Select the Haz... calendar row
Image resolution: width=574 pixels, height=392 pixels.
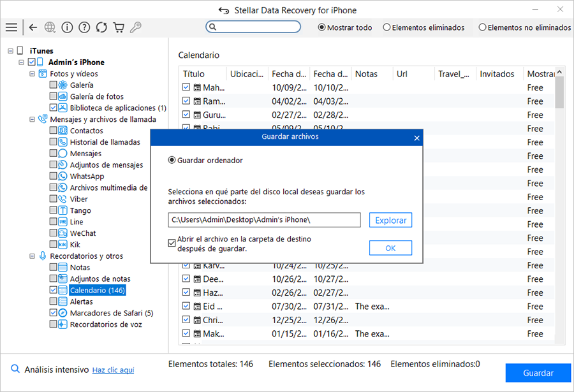click(x=367, y=293)
